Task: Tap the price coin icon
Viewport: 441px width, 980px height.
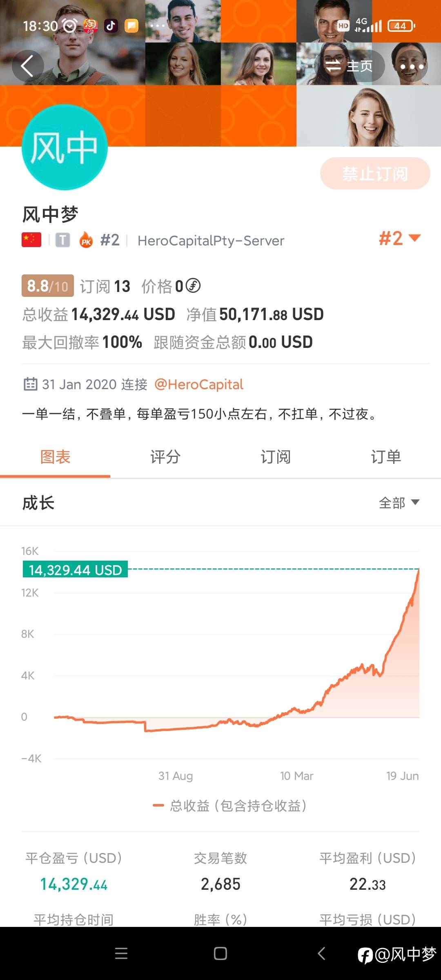Action: pyautogui.click(x=193, y=286)
